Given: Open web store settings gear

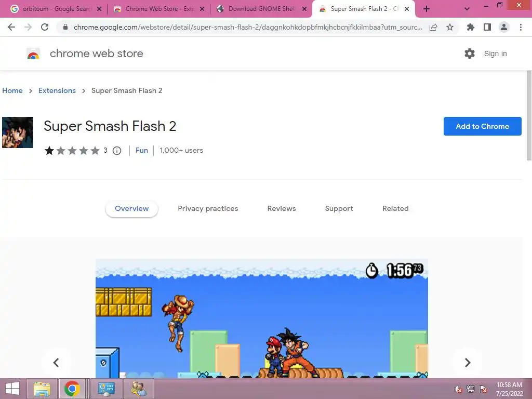Looking at the screenshot, I should [470, 54].
